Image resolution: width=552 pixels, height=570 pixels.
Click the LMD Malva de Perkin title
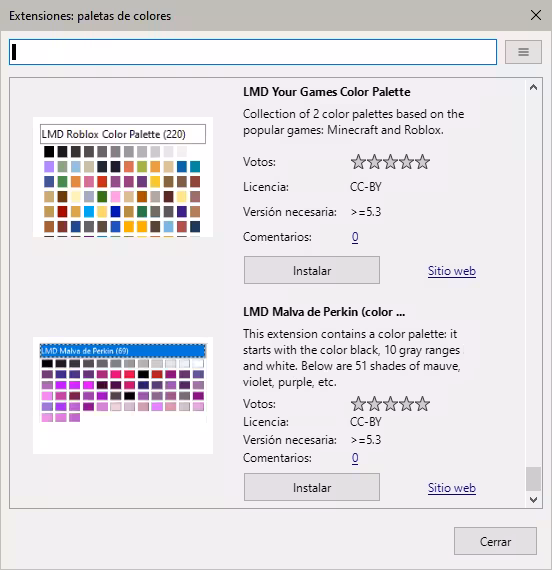click(324, 312)
